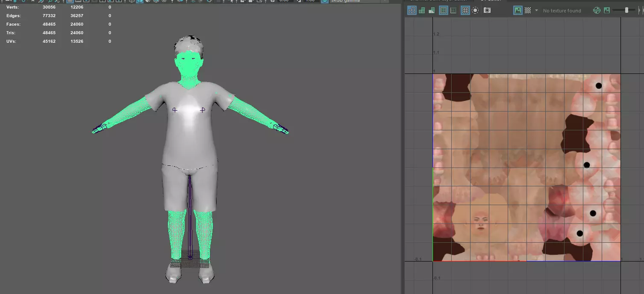Click the Verts value '12206'

[x=77, y=7]
